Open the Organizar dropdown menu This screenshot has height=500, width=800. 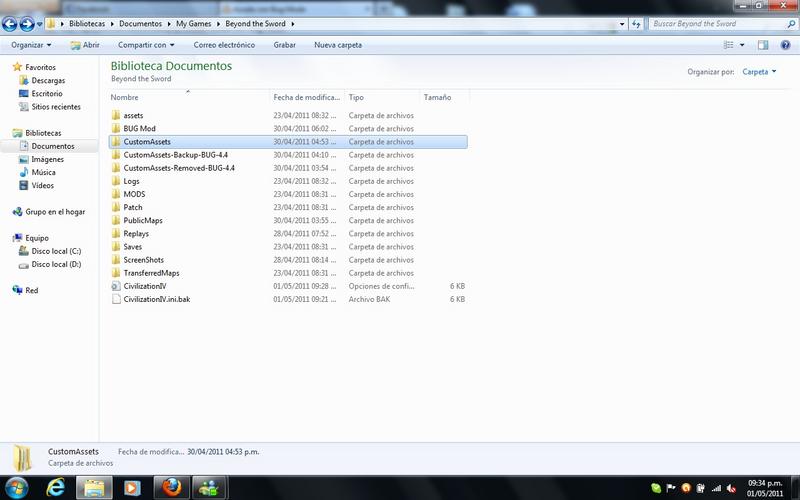(x=32, y=45)
